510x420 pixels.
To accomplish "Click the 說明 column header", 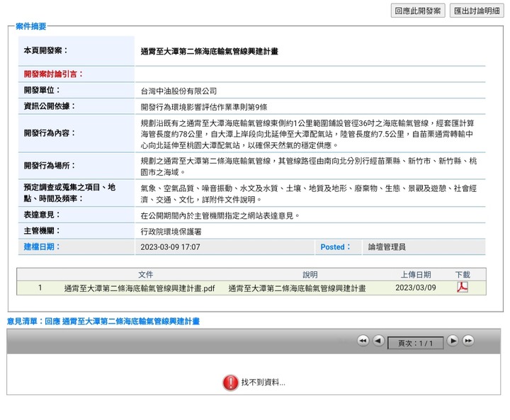I will tap(310, 275).
